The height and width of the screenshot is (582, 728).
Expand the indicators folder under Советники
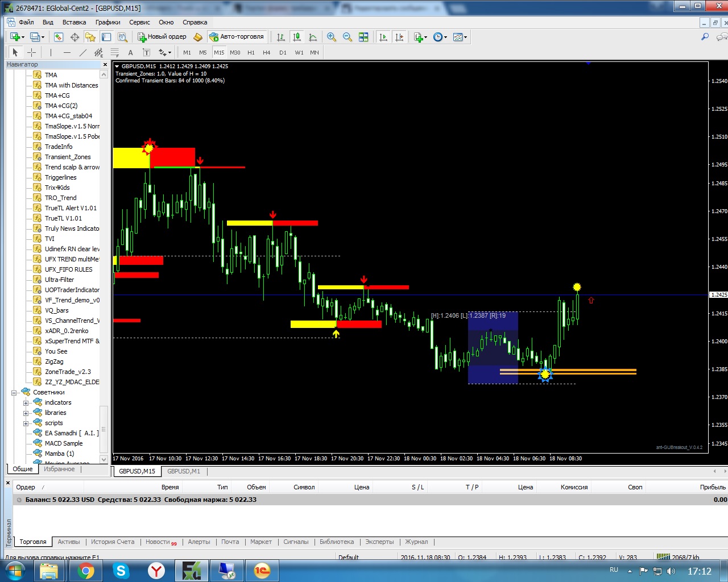click(26, 402)
